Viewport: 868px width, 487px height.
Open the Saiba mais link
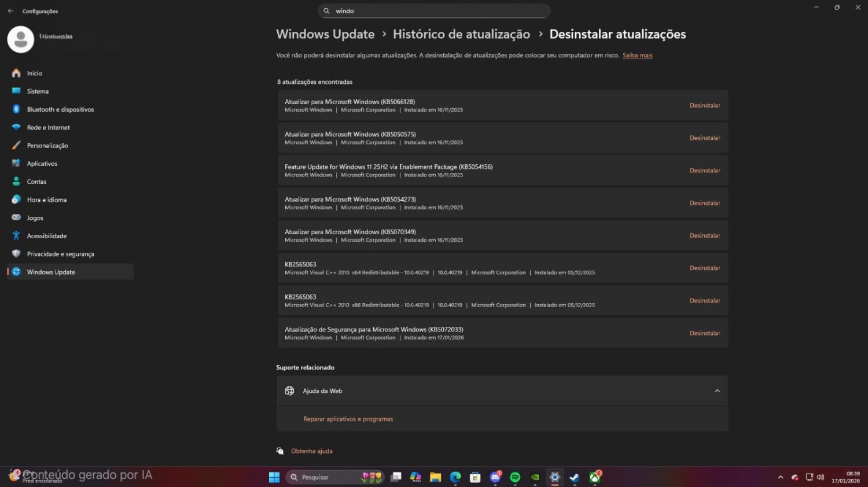637,55
